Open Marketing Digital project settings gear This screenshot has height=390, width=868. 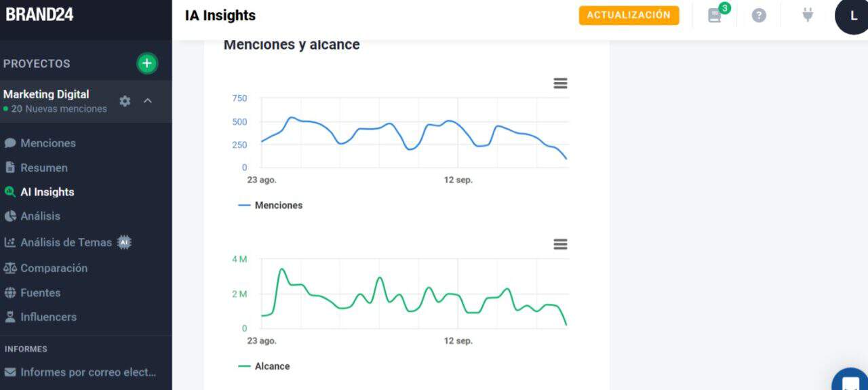(125, 100)
